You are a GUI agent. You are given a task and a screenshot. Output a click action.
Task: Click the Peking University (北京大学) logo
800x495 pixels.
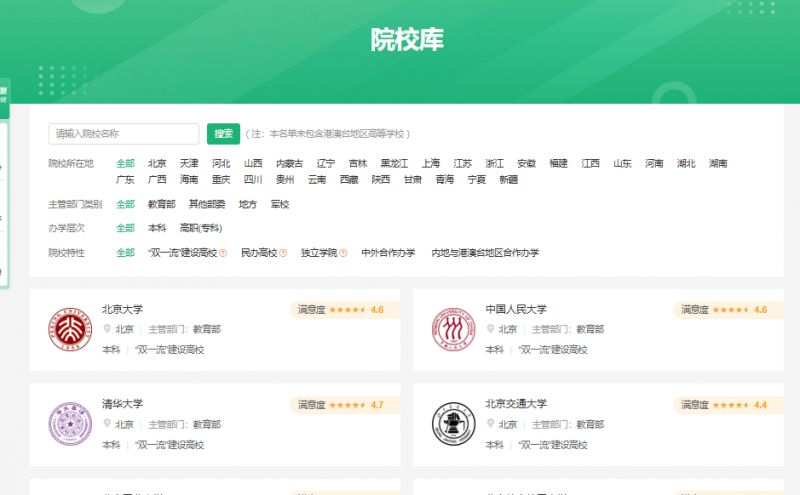click(x=70, y=329)
